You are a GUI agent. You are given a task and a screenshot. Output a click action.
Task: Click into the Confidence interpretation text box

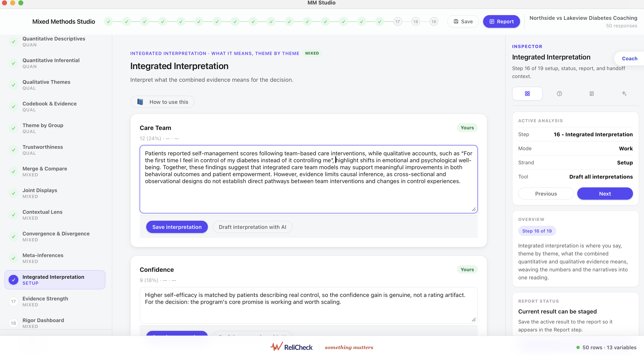(309, 305)
